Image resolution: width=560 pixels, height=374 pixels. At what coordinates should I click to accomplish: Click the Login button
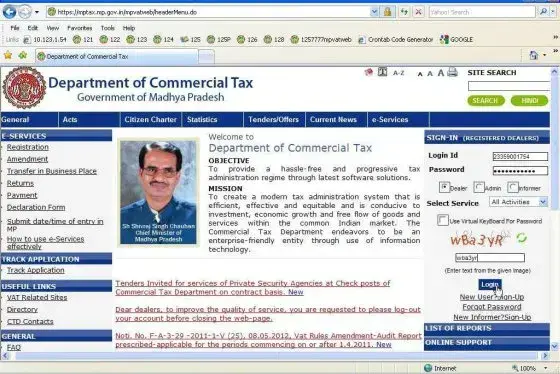point(490,284)
